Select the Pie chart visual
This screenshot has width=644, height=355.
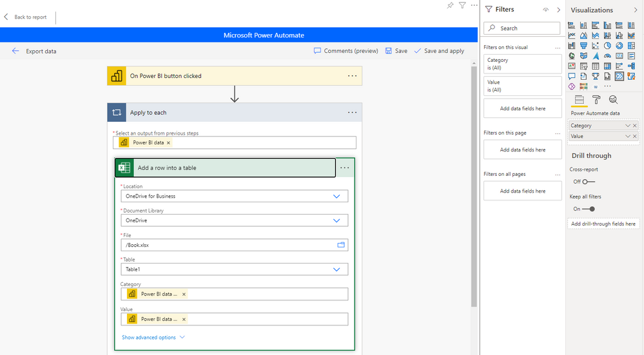[x=607, y=46]
